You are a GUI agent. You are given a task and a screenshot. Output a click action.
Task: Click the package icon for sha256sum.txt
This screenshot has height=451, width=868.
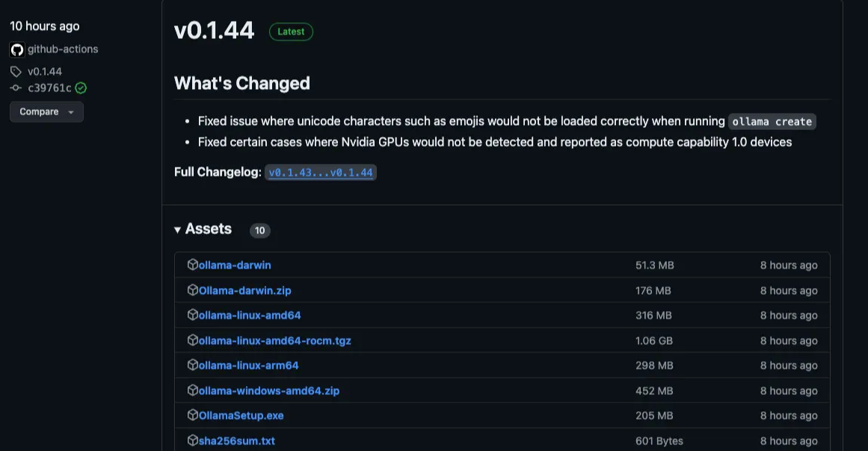[193, 440]
